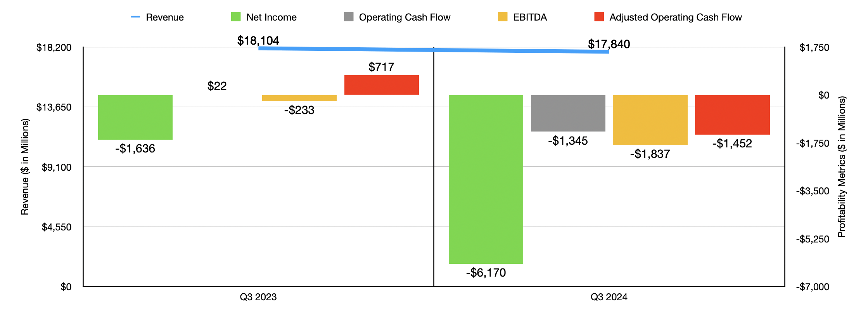Click the Q3 2024 red Adjusted Cash Flow bar

[732, 115]
